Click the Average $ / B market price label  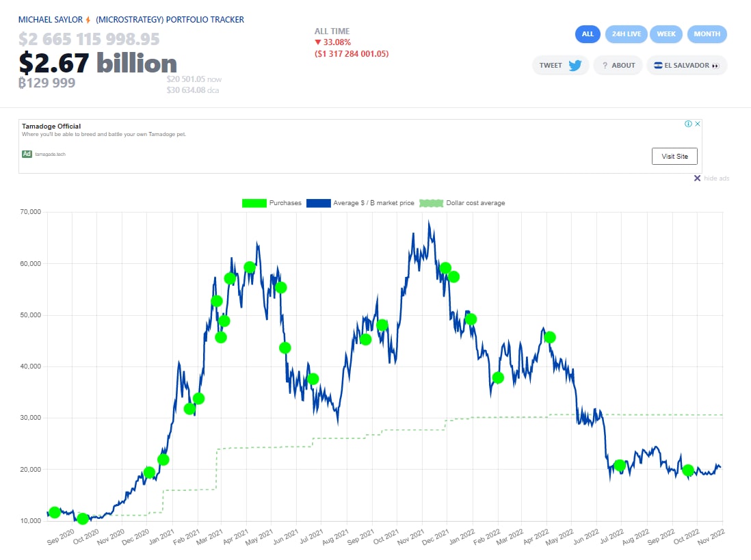pos(373,203)
